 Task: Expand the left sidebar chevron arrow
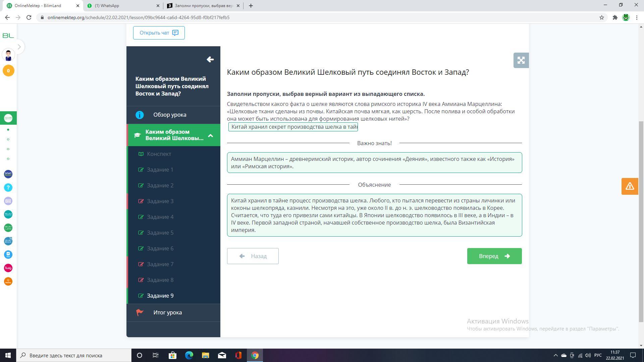19,47
